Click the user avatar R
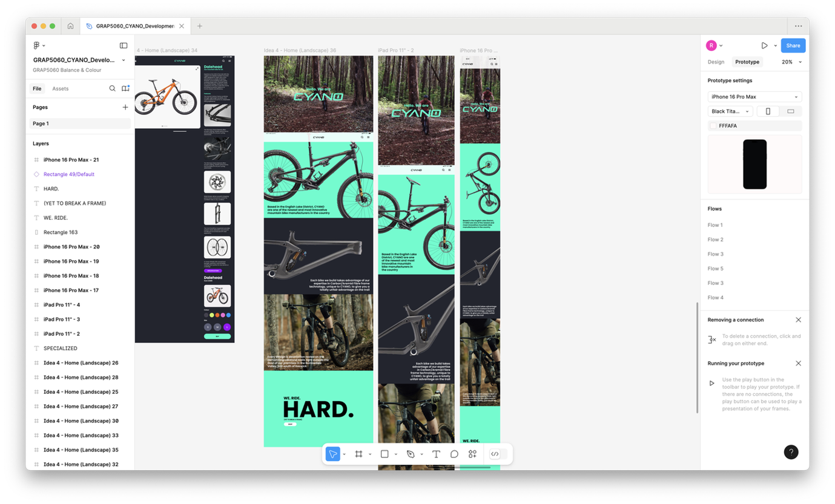Image resolution: width=835 pixels, height=504 pixels. [711, 45]
